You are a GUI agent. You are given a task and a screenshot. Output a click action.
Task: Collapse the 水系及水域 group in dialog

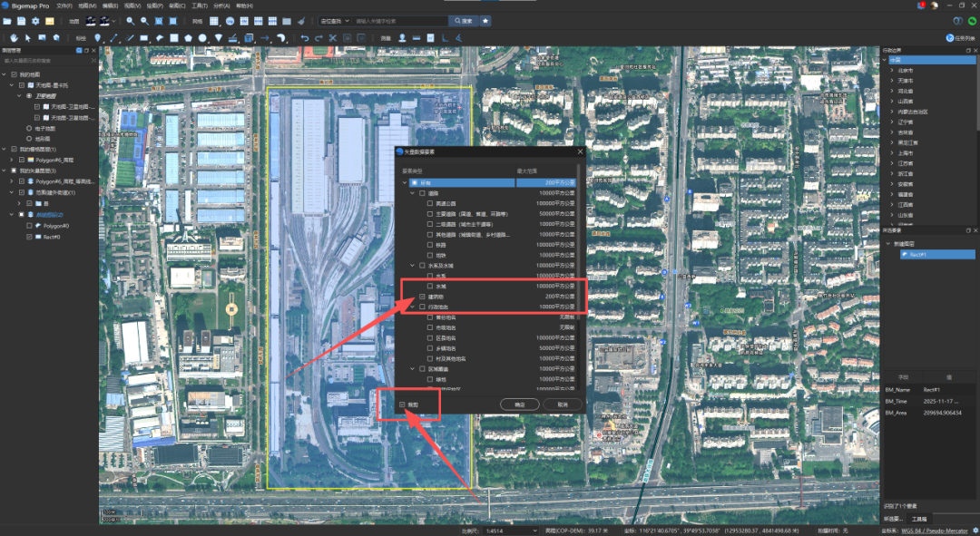413,266
